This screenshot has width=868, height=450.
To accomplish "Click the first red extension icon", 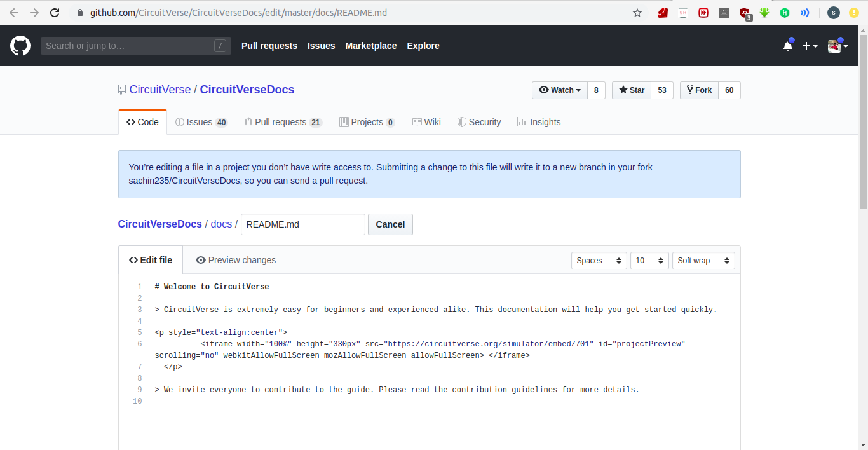I will click(x=663, y=13).
